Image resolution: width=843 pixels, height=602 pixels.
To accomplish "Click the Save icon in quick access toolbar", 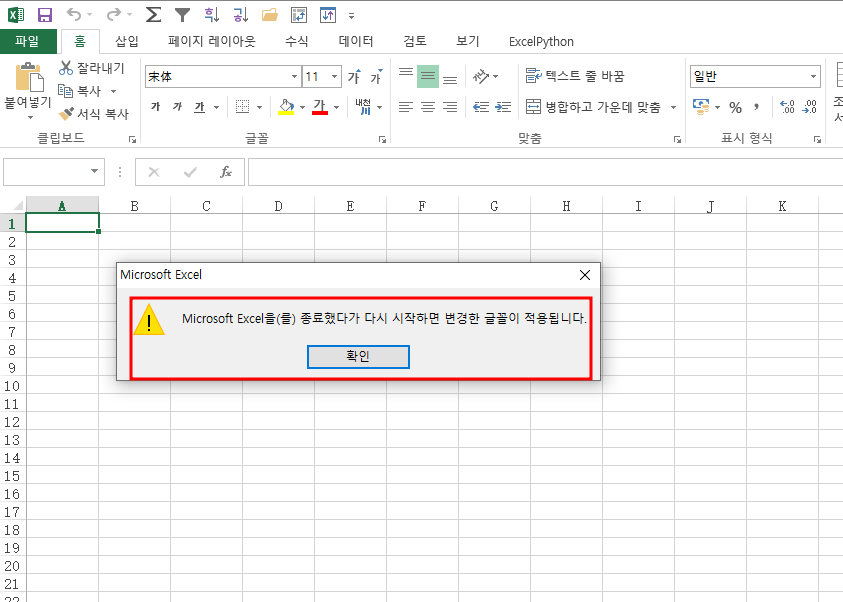I will point(45,15).
